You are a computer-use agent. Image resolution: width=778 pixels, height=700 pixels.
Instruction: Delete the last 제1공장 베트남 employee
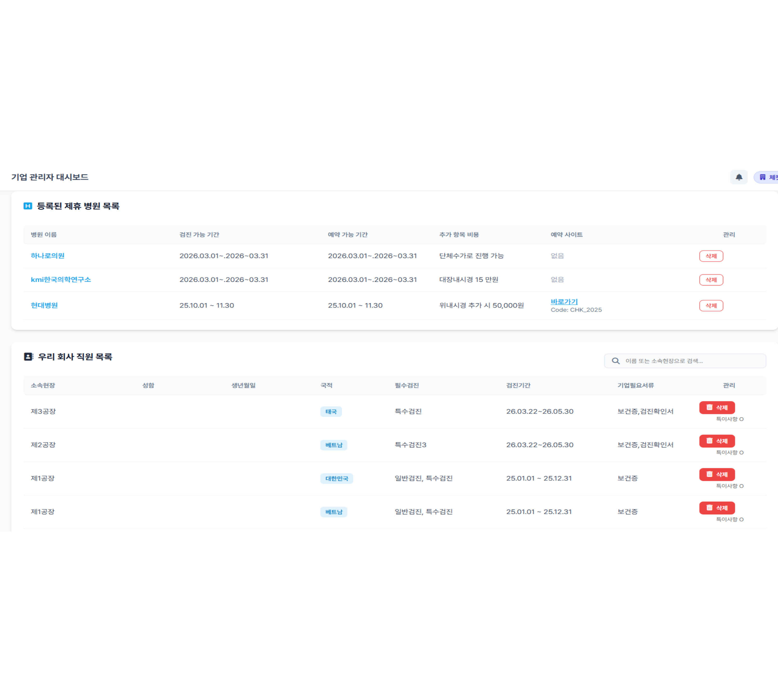[717, 508]
